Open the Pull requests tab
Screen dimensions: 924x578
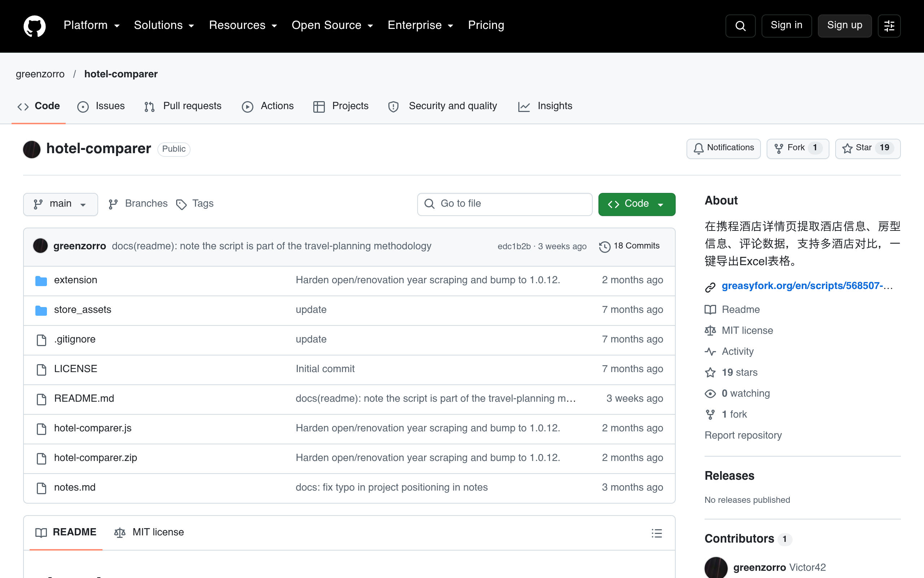click(x=183, y=106)
